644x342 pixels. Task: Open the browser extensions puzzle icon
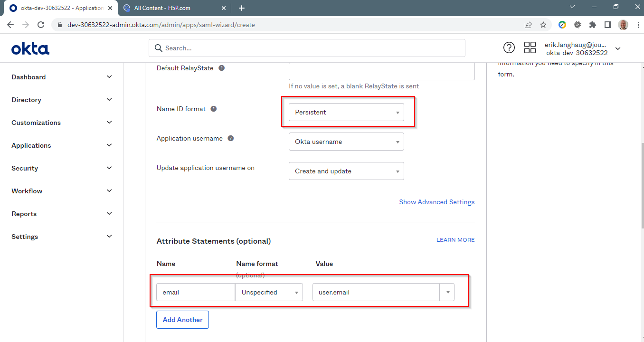[592, 25]
